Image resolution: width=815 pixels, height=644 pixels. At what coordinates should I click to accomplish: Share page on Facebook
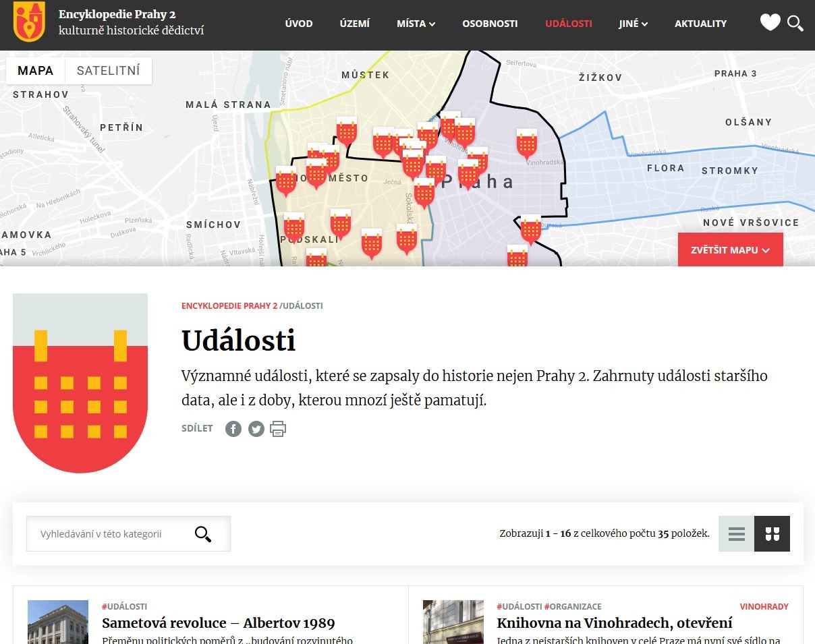coord(233,429)
